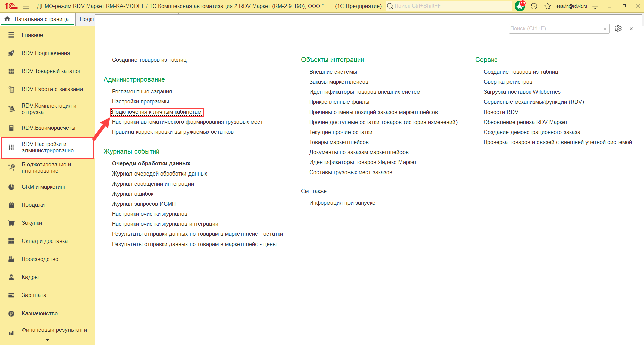Clear the section menu search field

click(x=605, y=29)
